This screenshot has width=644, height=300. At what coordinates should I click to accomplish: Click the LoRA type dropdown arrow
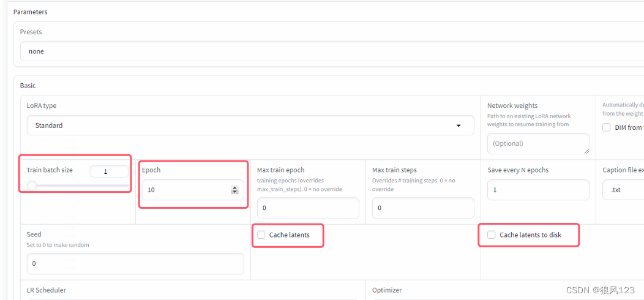coord(459,126)
